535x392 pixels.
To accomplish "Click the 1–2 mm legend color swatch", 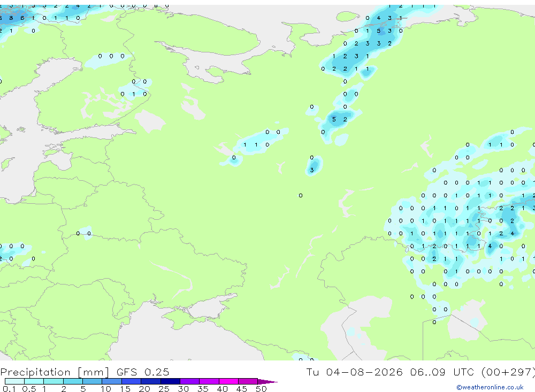I will [53, 381].
